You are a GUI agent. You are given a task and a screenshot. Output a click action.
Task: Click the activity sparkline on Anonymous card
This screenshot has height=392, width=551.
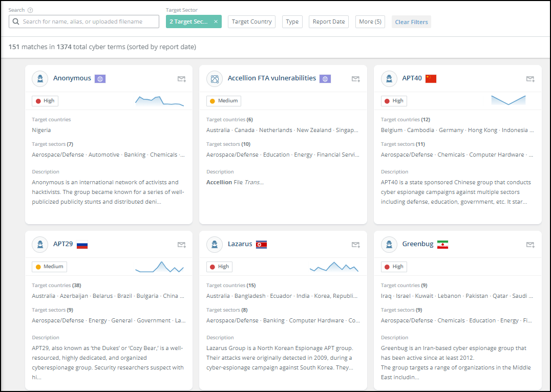coord(160,101)
